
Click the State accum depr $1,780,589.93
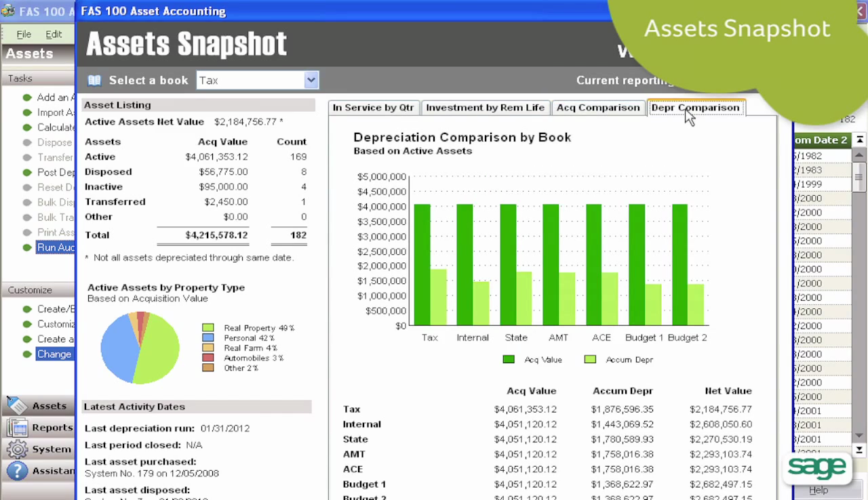(623, 439)
